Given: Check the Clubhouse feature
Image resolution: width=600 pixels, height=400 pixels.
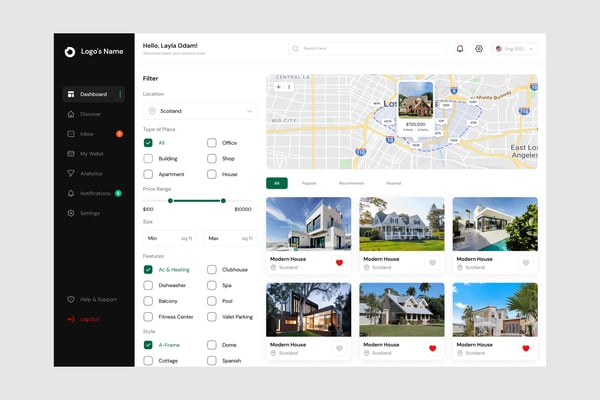Looking at the screenshot, I should tap(212, 269).
